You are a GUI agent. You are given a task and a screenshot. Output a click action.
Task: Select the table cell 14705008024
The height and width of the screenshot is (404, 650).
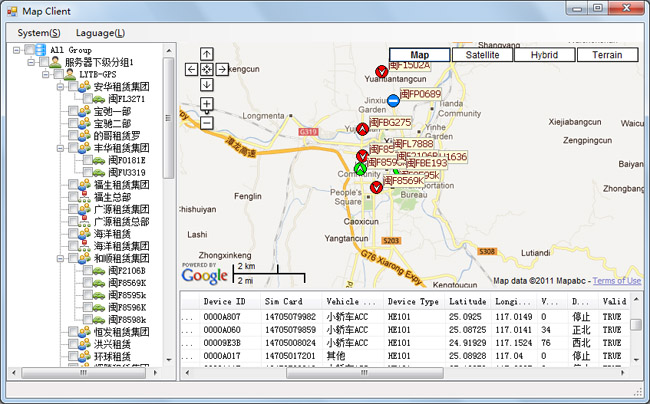tap(291, 343)
